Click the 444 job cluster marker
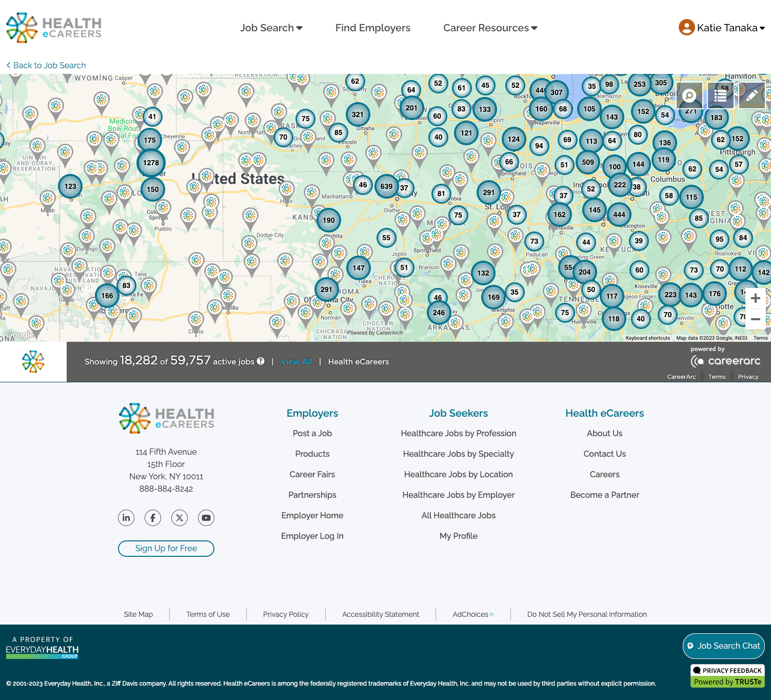This screenshot has height=700, width=771. [619, 215]
